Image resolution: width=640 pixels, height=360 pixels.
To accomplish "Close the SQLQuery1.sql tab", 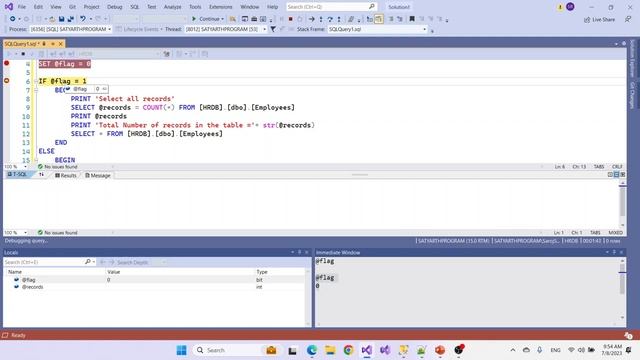I will point(60,44).
